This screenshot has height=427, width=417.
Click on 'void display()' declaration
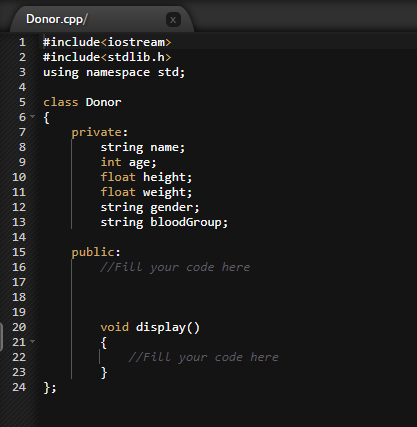[x=150, y=327]
